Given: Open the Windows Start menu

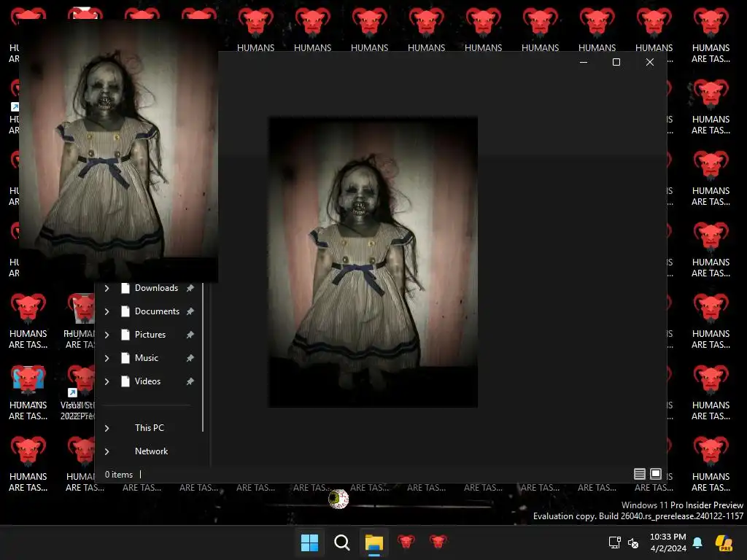Looking at the screenshot, I should click(309, 542).
